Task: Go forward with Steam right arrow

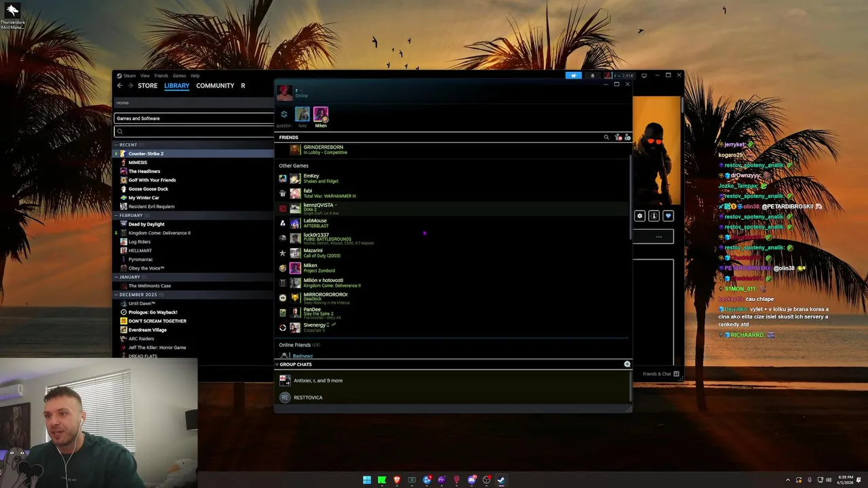Action: point(131,85)
